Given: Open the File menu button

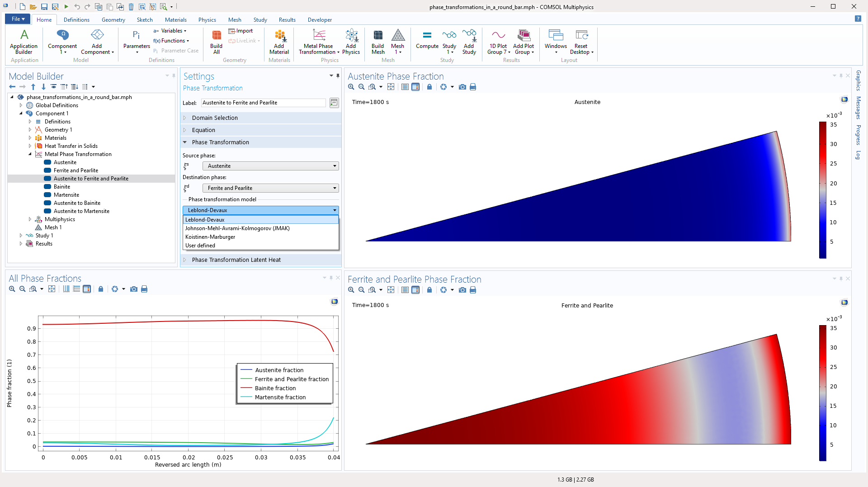Looking at the screenshot, I should 18,19.
